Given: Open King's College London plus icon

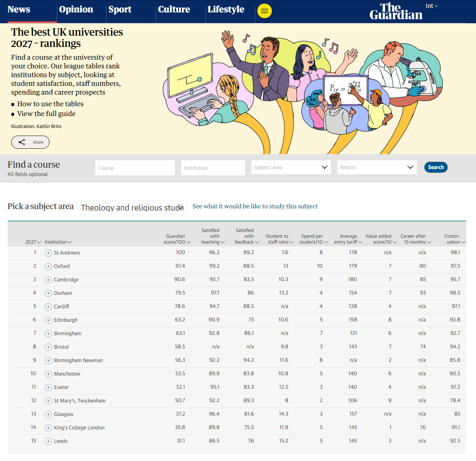Looking at the screenshot, I should click(48, 428).
